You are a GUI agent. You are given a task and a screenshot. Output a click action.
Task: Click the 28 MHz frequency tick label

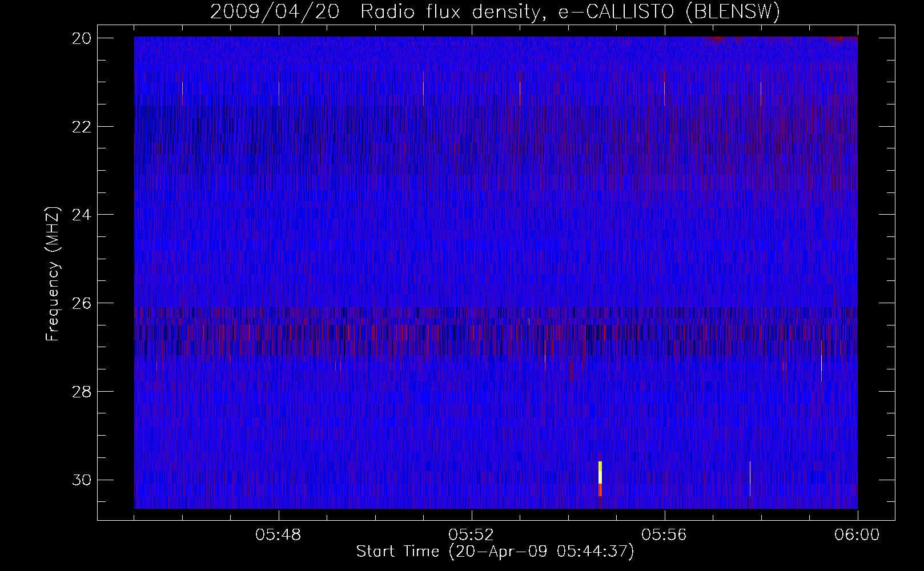tap(82, 391)
